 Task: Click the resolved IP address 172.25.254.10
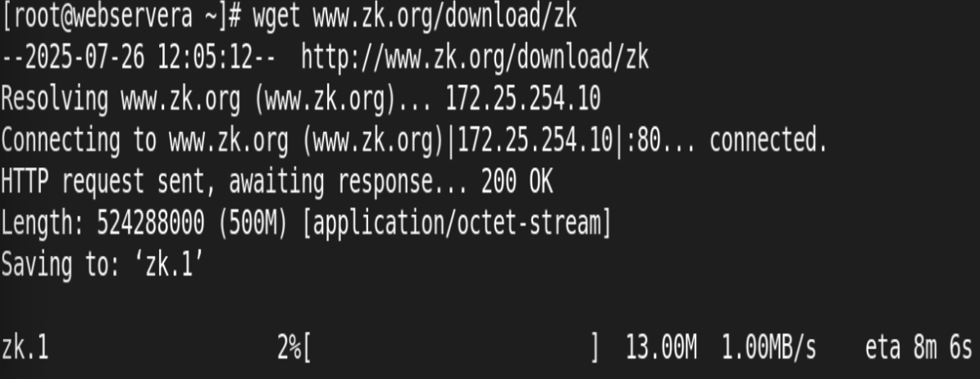[523, 99]
